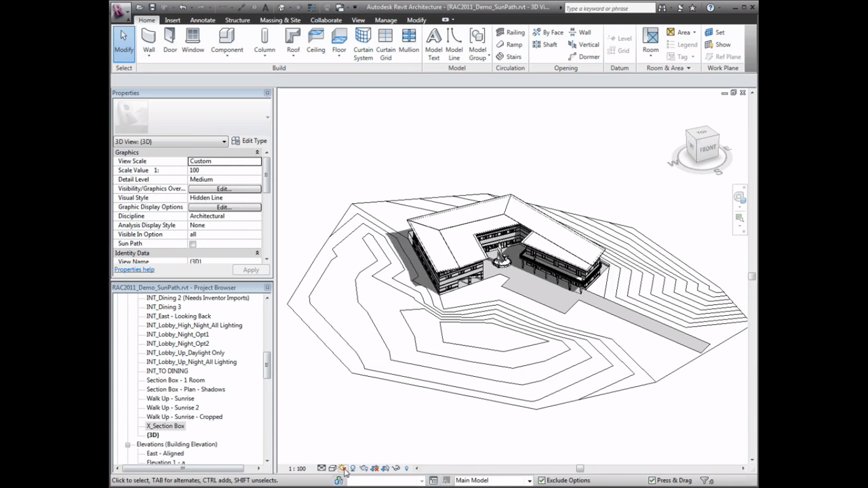Click the horizontal scrollbar thumb of drawing area

point(580,468)
